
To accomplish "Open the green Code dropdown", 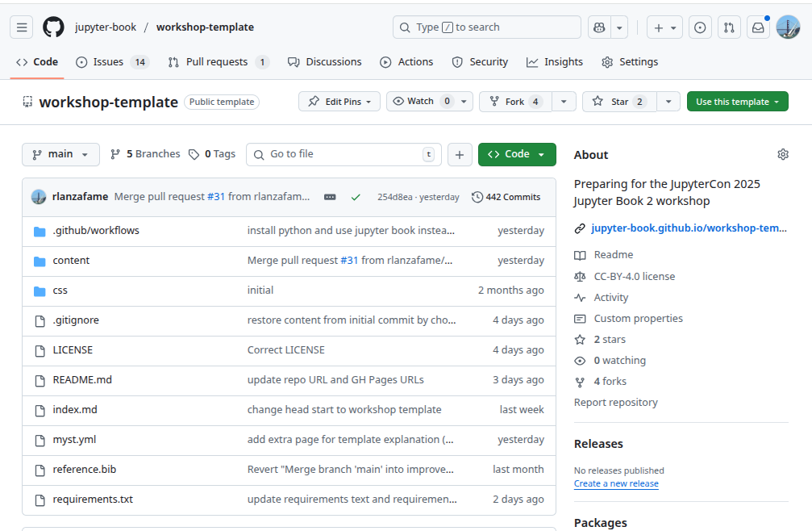I will click(x=517, y=155).
